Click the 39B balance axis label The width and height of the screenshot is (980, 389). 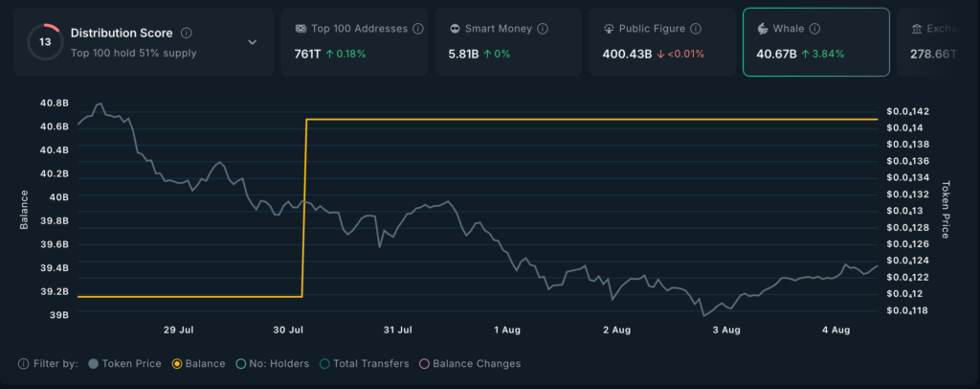tap(60, 314)
